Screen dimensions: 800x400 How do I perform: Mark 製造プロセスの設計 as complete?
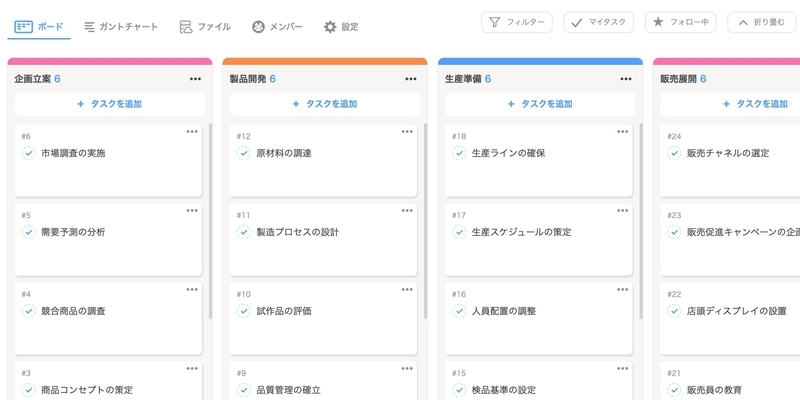tap(244, 232)
